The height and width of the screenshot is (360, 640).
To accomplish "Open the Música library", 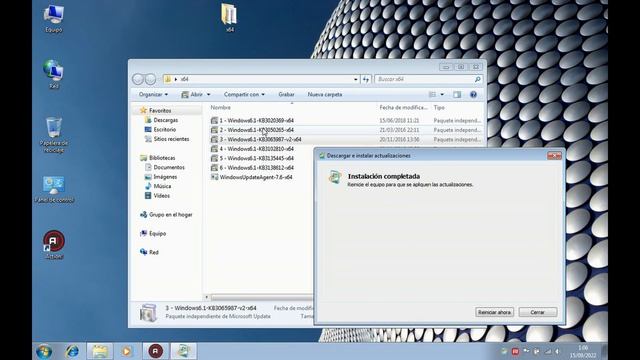I will 158,186.
